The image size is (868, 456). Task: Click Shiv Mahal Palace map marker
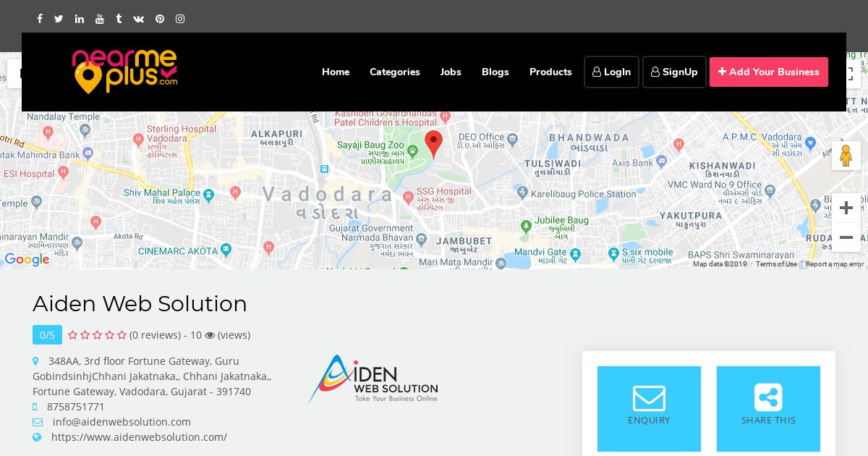pos(209,194)
